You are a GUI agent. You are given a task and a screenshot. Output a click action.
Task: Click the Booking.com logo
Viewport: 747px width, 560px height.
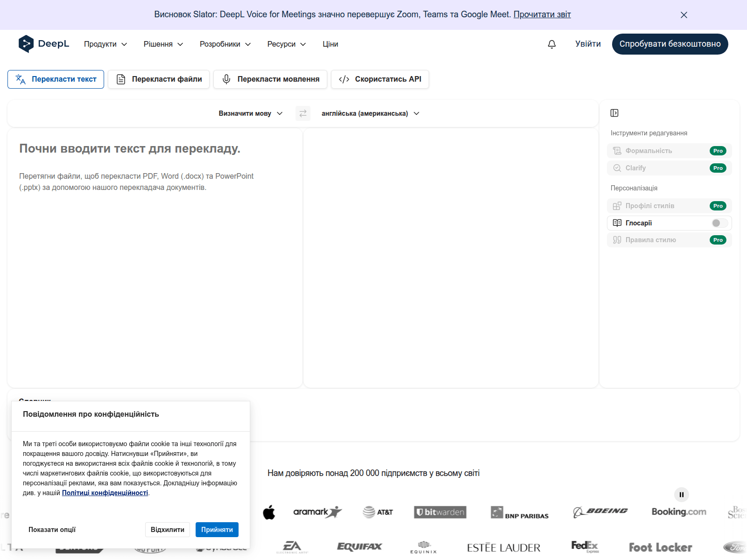[x=679, y=512]
